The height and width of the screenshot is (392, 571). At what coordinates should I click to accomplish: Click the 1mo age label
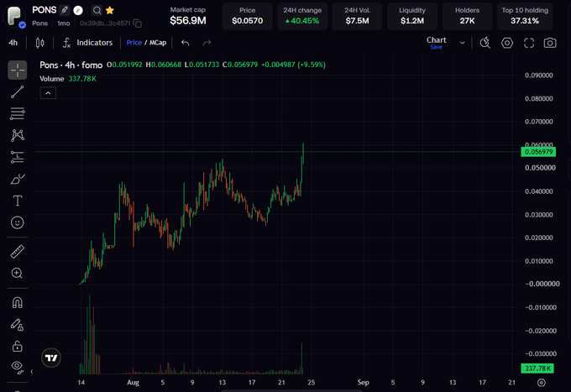click(x=63, y=24)
